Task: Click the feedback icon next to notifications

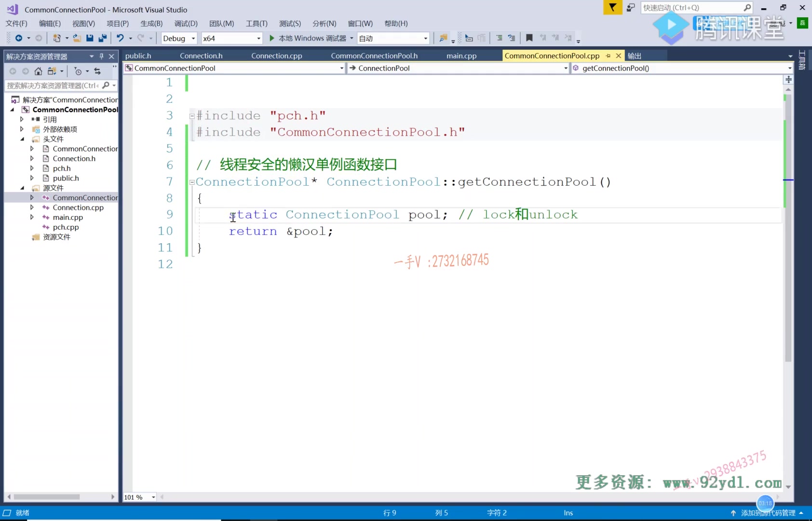Action: pos(631,7)
